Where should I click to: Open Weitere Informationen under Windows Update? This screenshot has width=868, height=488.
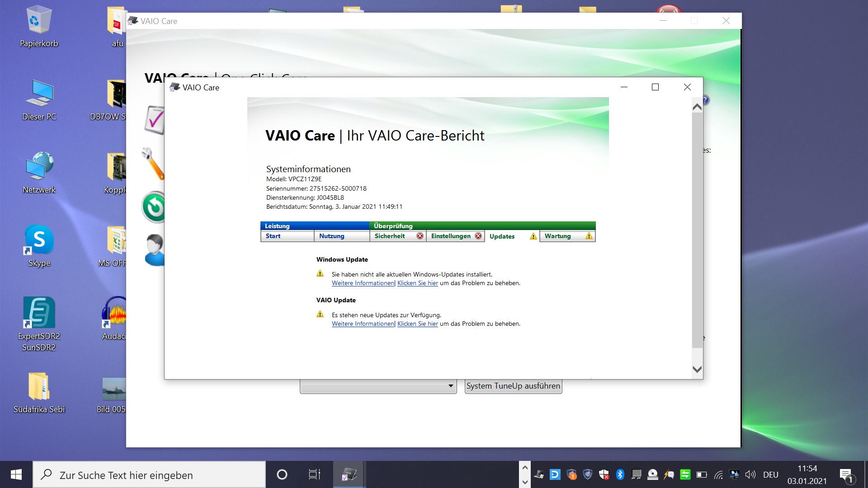tap(363, 283)
